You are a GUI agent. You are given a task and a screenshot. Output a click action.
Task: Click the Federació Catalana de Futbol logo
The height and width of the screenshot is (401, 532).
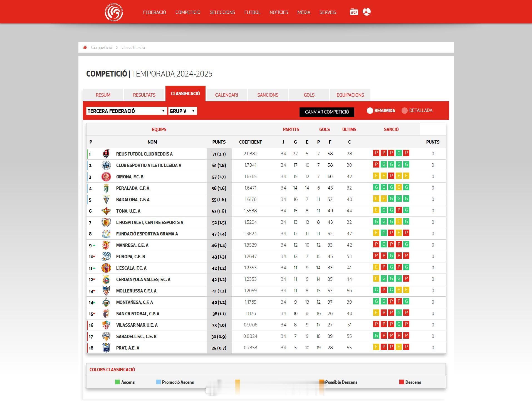tap(114, 12)
